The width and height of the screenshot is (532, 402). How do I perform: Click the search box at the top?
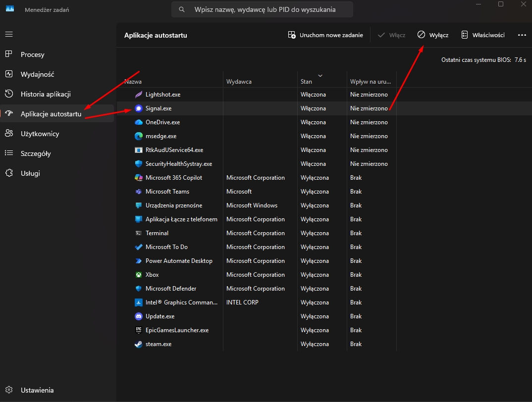(x=263, y=9)
